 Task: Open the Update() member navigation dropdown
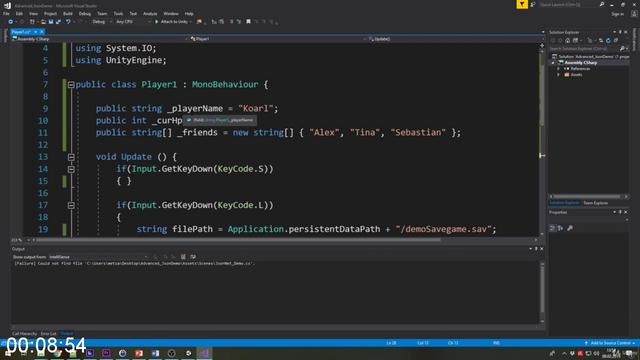pyautogui.click(x=455, y=39)
